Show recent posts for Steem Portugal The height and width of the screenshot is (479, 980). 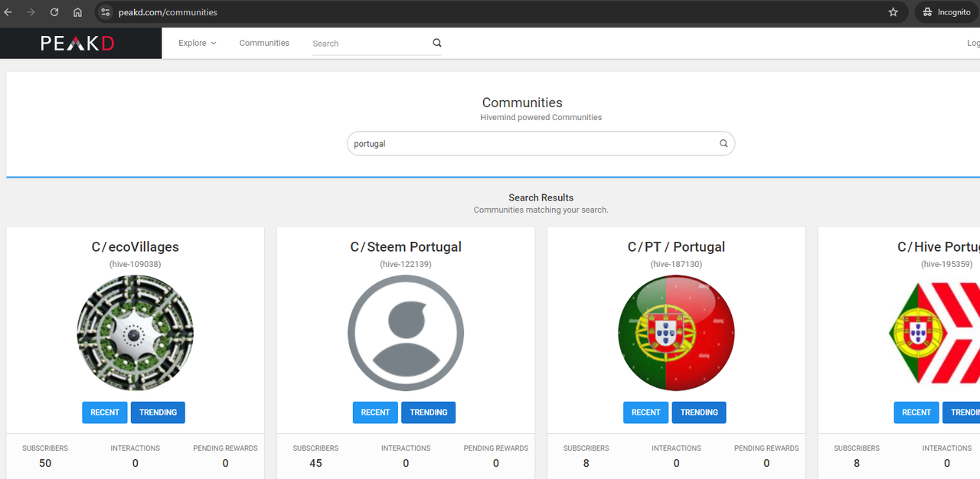click(x=375, y=412)
